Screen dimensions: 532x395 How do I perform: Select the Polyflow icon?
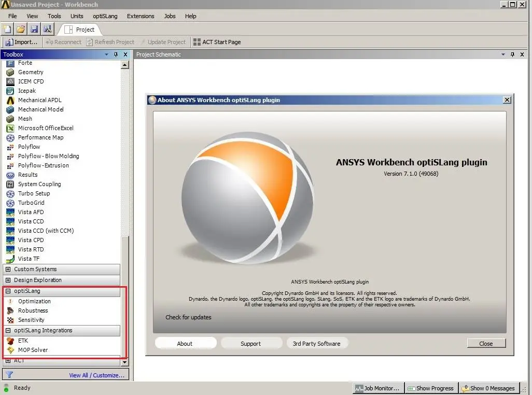click(10, 147)
